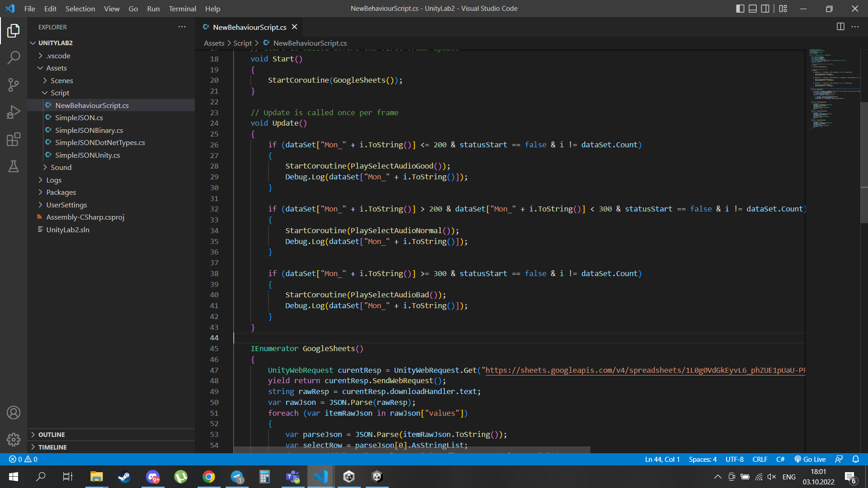
Task: Open the Search view in activity bar
Action: [14, 58]
